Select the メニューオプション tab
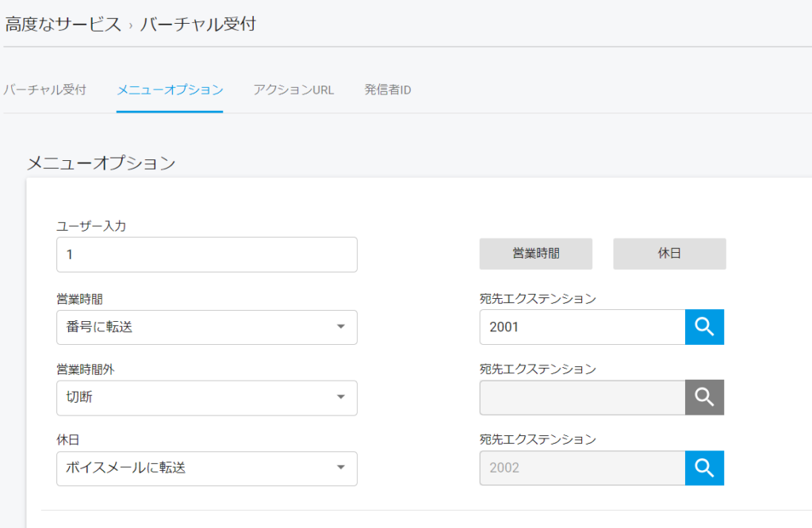Screen dimensions: 812x528 [170, 90]
